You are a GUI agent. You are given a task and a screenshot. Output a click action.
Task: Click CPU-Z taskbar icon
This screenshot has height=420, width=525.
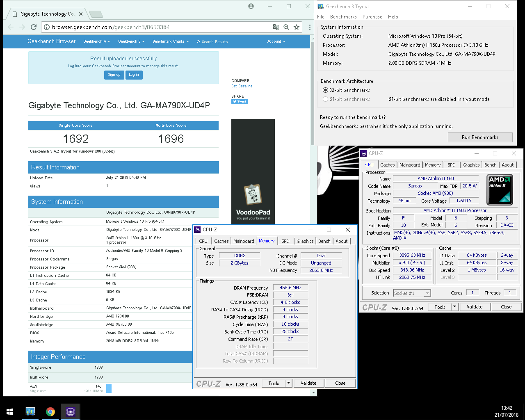70,411
